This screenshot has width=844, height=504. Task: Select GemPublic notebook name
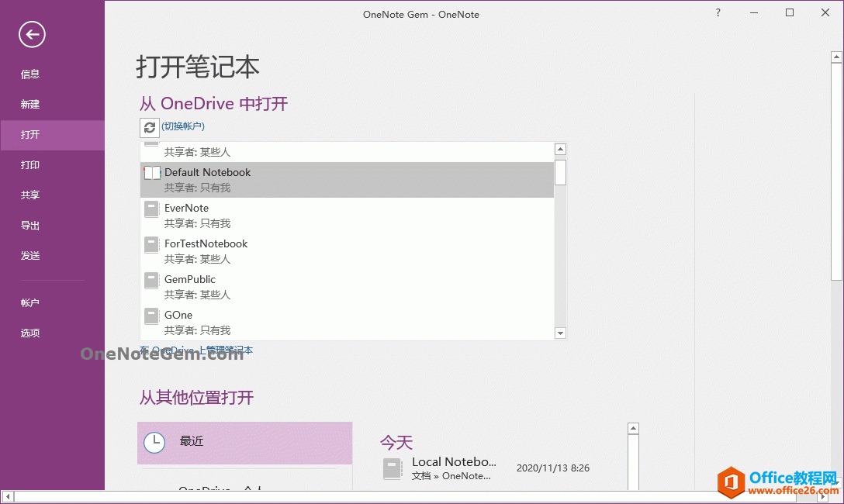(x=190, y=279)
